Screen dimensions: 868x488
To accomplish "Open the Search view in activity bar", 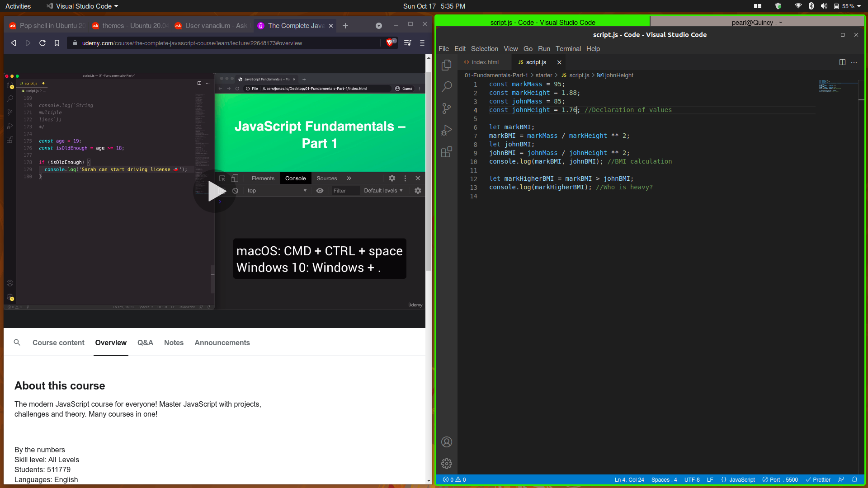I will 447,87.
